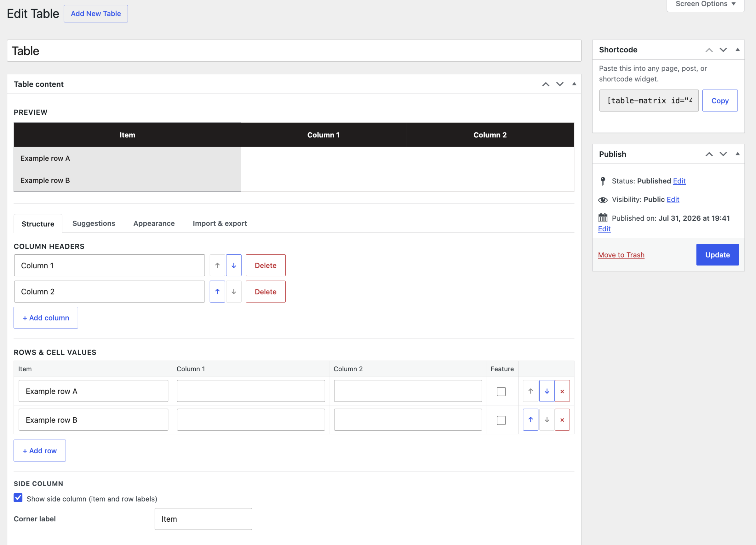Move Publish panel up
This screenshot has width=756, height=545.
click(709, 154)
